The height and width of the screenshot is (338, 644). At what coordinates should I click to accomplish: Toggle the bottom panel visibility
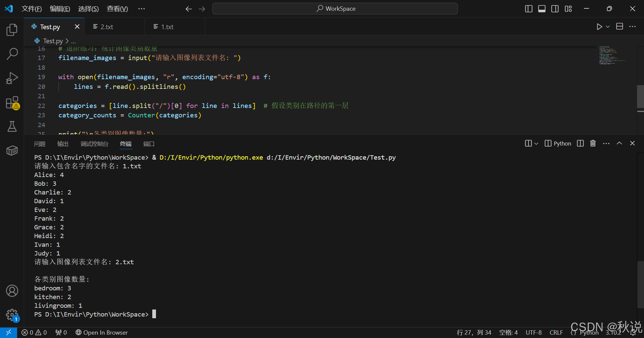(x=542, y=9)
